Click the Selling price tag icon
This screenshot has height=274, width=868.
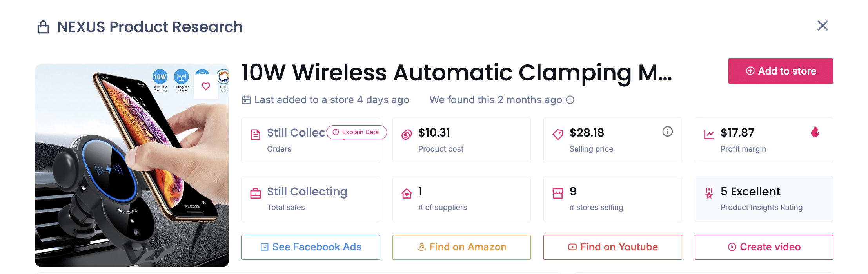(x=557, y=135)
